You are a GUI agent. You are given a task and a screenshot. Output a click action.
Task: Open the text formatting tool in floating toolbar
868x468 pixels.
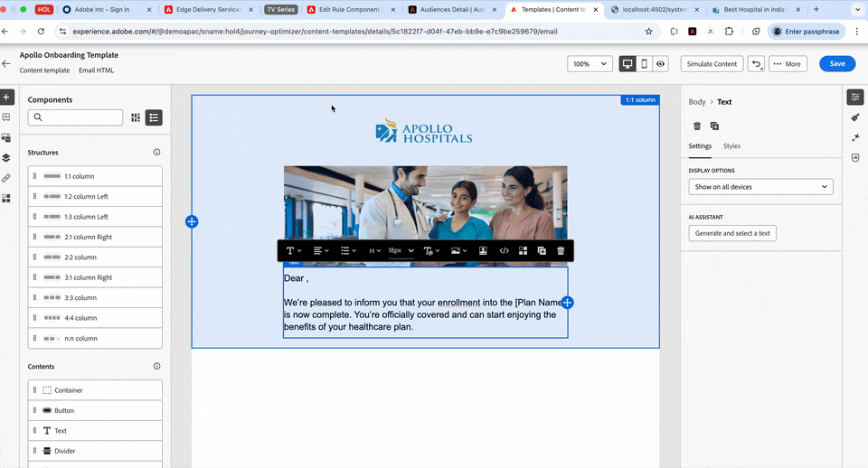pyautogui.click(x=293, y=250)
